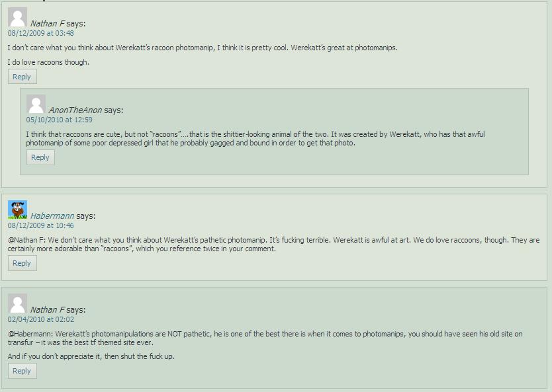Open the 05/10/2010 at 12:59 permalink
This screenshot has width=552, height=392.
coord(60,120)
